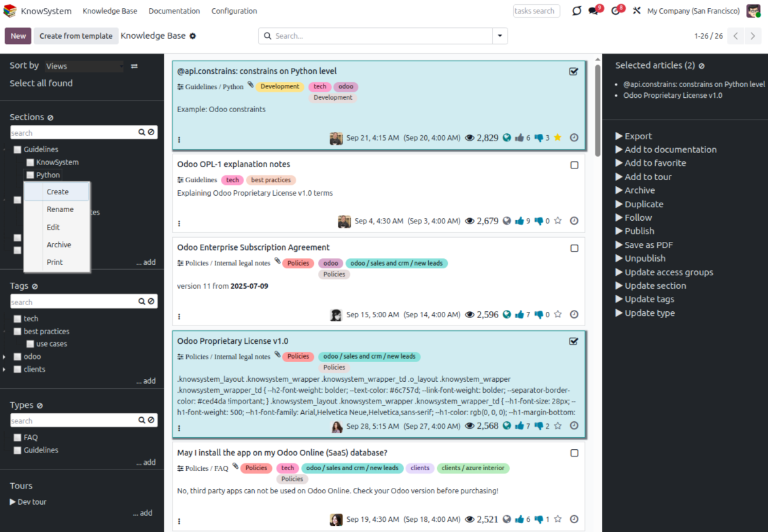Viewport: 768px width, 532px height.
Task: Open activity clock of the SaaS database article
Action: 574,519
